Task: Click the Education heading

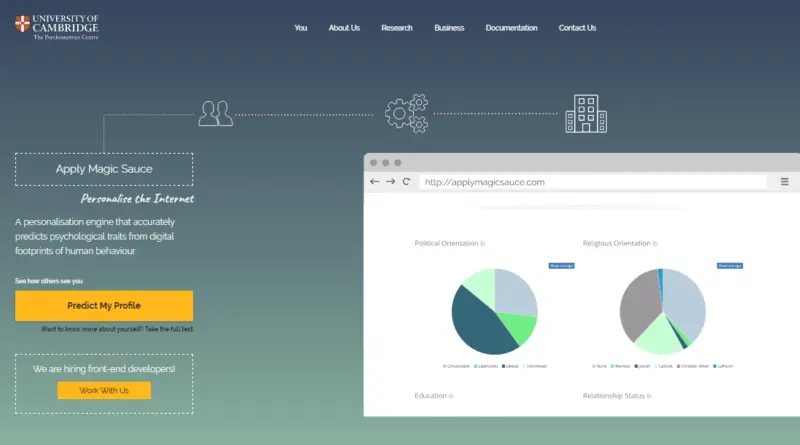Action: pyautogui.click(x=431, y=395)
